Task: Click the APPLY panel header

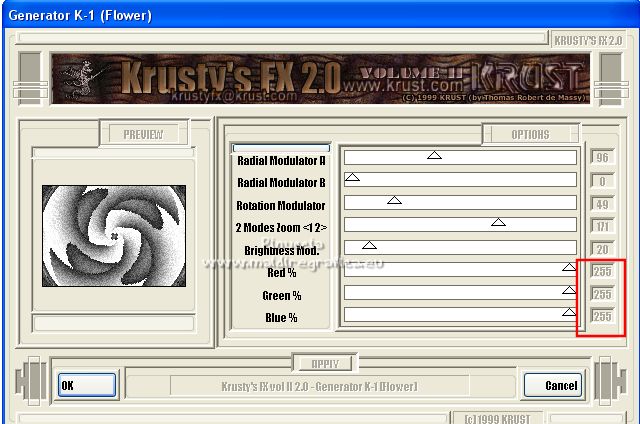Action: click(x=325, y=364)
